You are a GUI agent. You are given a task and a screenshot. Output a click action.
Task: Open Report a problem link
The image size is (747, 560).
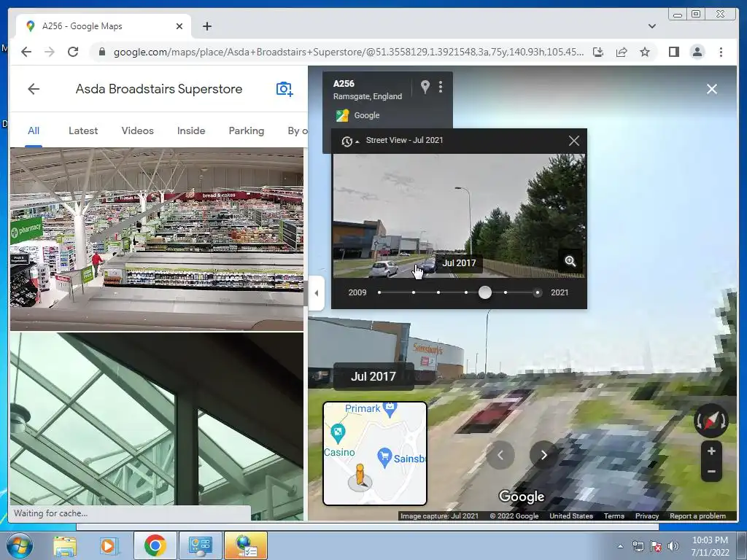697,516
